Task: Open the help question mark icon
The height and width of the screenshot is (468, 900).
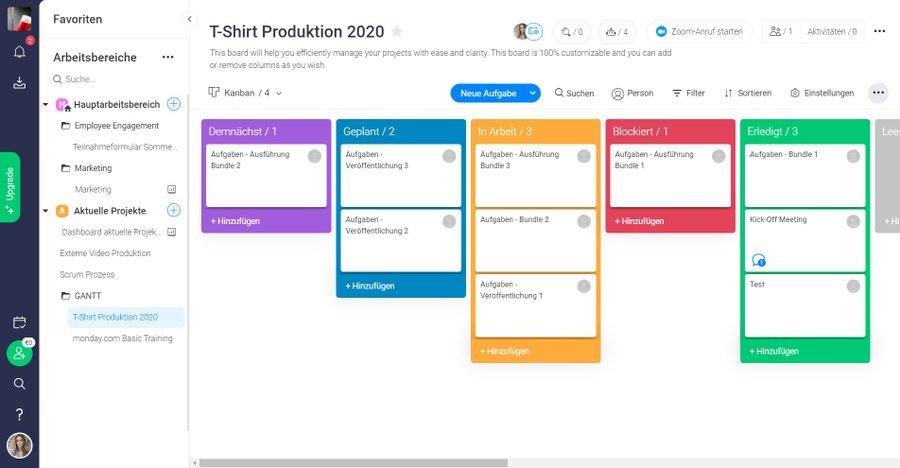Action: (19, 414)
